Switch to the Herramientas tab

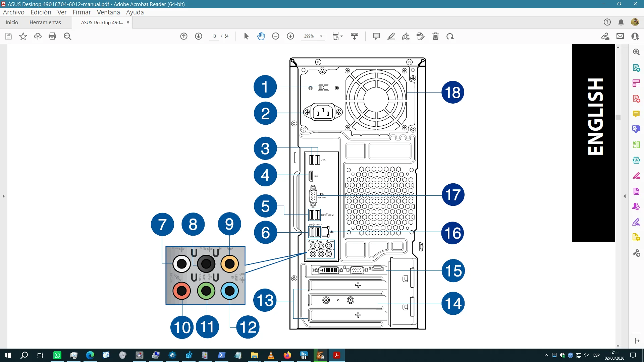point(45,22)
